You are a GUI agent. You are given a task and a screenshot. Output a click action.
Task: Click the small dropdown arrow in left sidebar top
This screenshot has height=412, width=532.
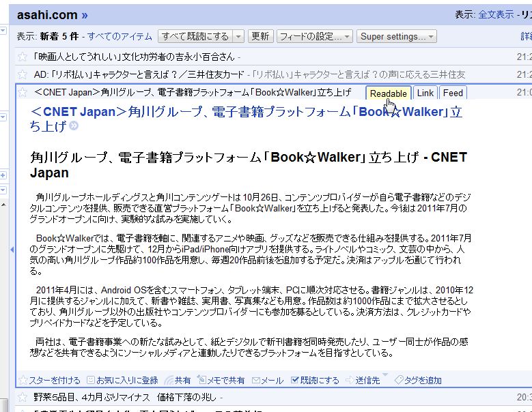pos(3,31)
